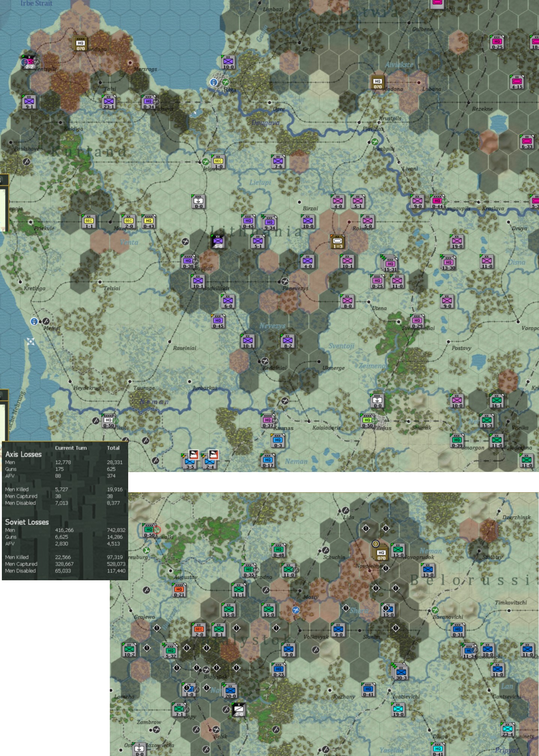
Task: Select the 11-1 green unit counter
Action: (239, 590)
